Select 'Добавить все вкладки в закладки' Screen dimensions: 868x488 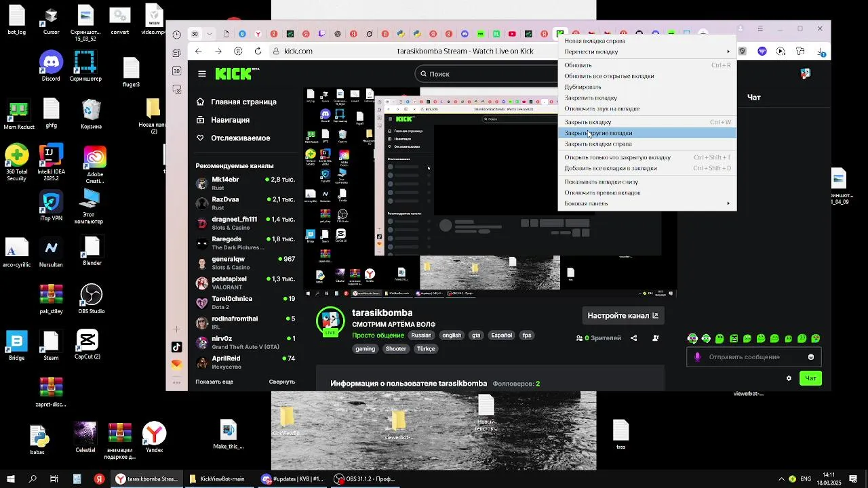pyautogui.click(x=647, y=168)
